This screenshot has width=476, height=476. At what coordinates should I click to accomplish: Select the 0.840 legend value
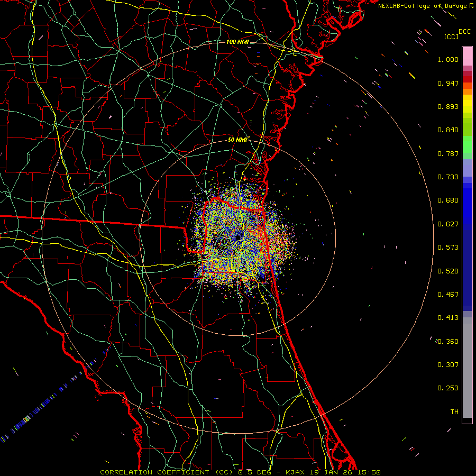[x=448, y=130]
